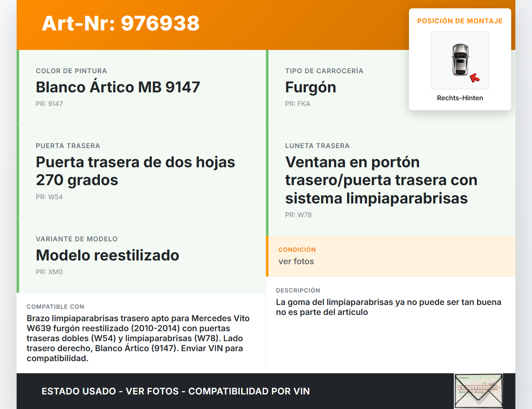Click the PR: XM0 code
Viewport: 532px width, 409px height.
(x=49, y=272)
